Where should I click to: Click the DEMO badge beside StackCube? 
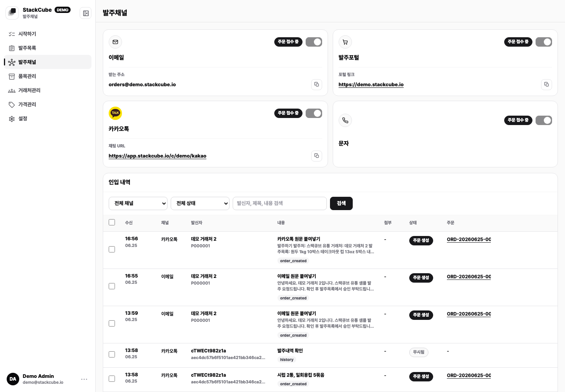click(x=63, y=10)
